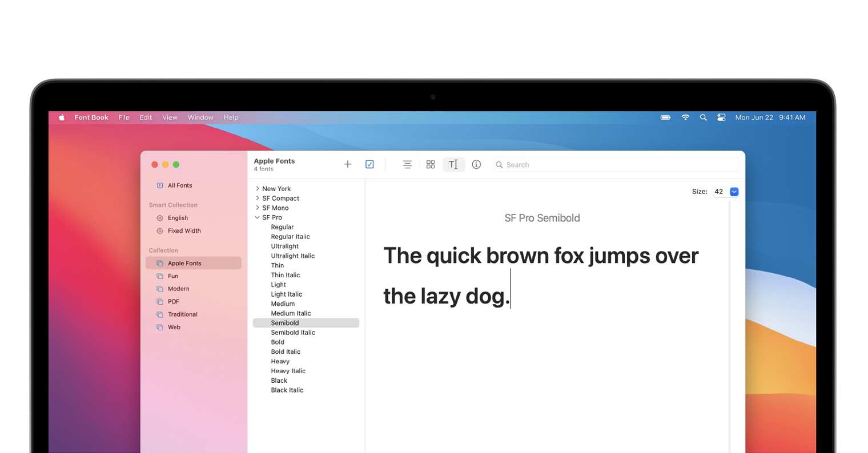Click the English smart collection gear icon
Viewport: 868px width, 453px height.
(x=160, y=218)
